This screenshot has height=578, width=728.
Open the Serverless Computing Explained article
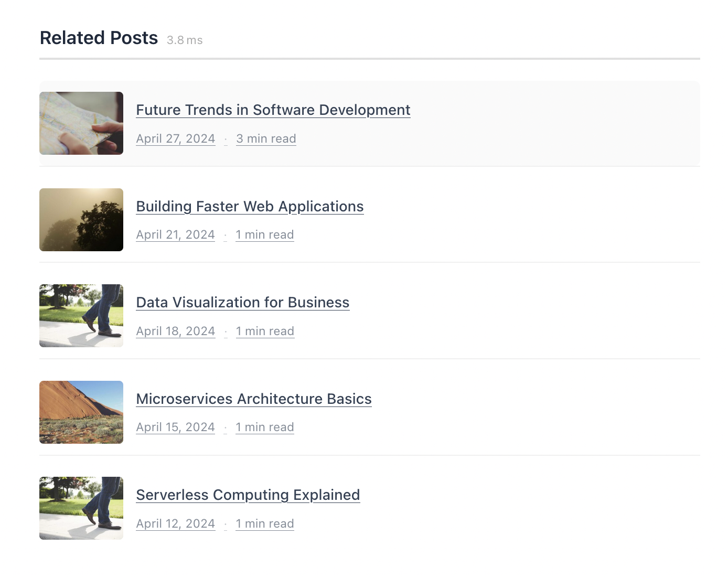coord(248,495)
